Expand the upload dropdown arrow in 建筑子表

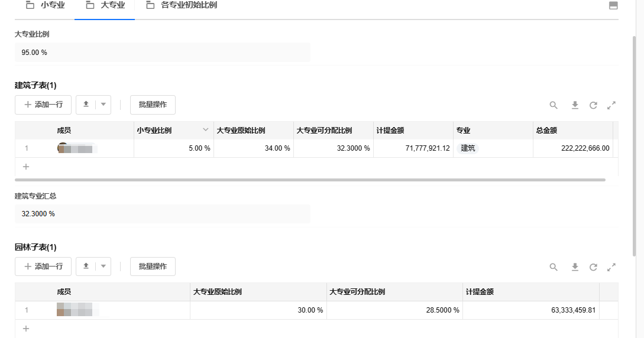103,105
